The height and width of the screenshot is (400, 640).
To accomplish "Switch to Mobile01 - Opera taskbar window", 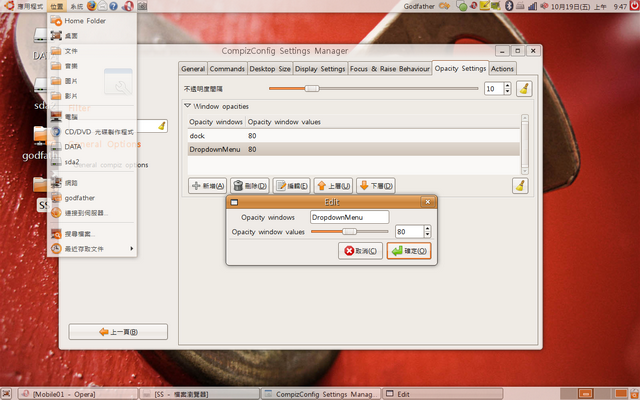I will coord(78,394).
